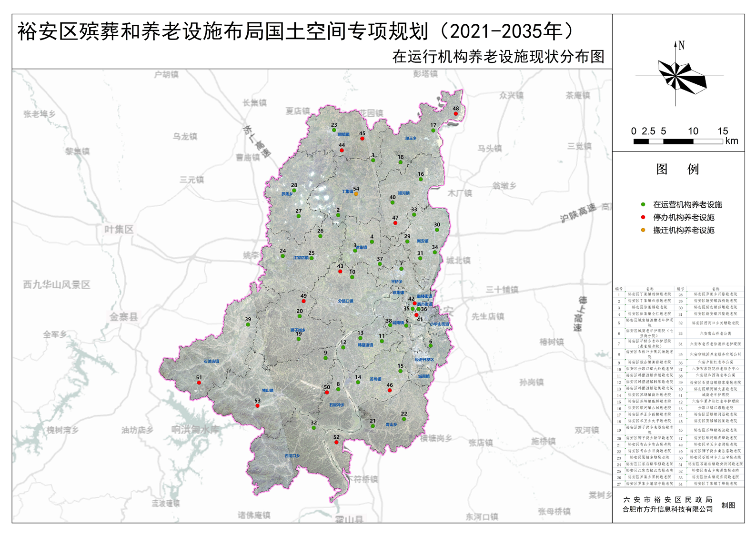Click red marker 51 near 石婆店镇

point(199,383)
